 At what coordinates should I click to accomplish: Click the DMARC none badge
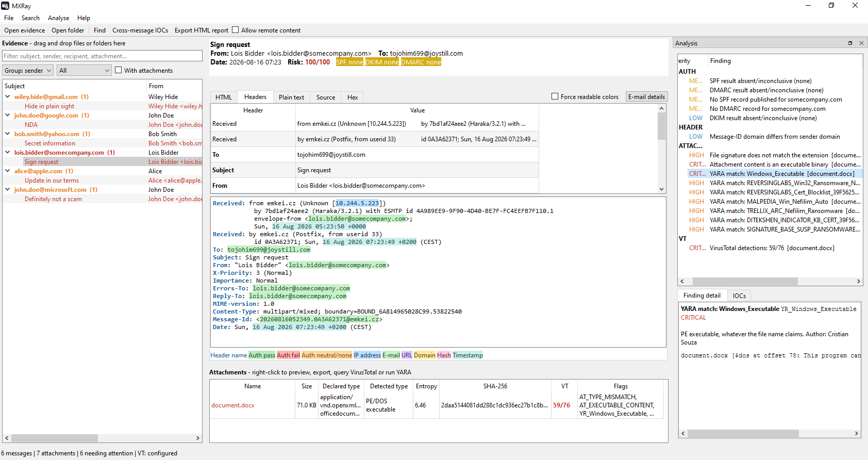tap(421, 62)
